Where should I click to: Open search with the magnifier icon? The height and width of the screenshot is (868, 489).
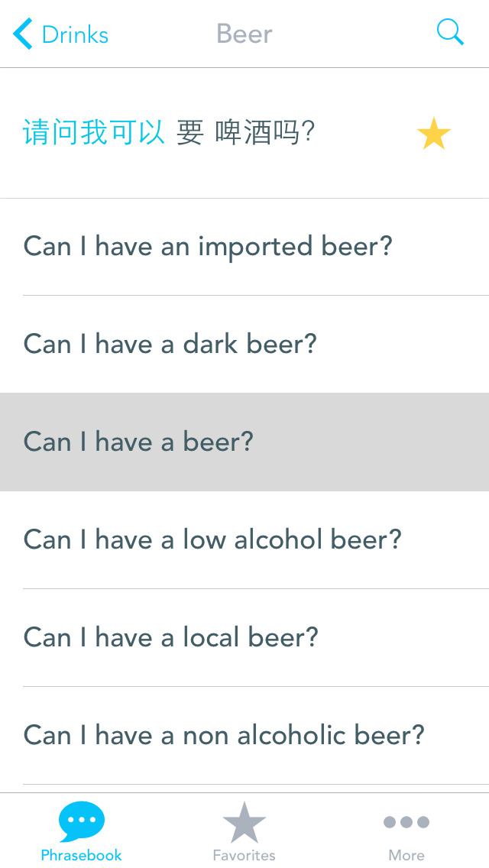pyautogui.click(x=450, y=33)
